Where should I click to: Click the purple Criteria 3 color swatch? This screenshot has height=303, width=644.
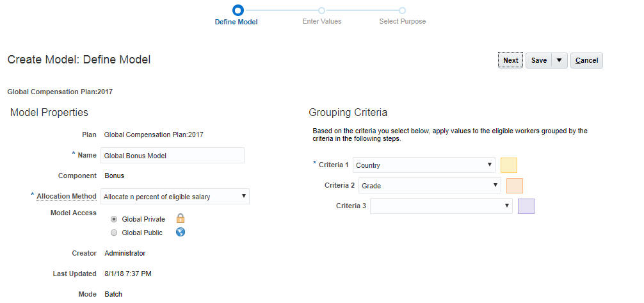pos(526,206)
